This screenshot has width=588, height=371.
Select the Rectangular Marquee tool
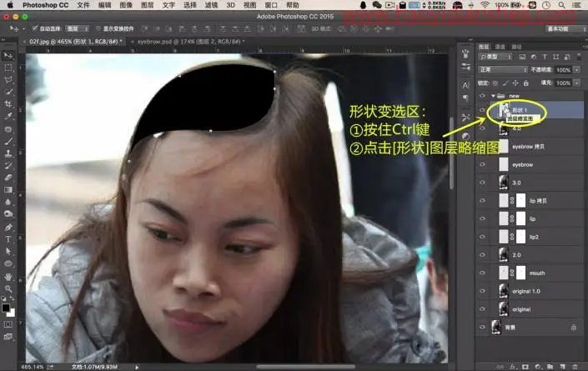click(8, 68)
